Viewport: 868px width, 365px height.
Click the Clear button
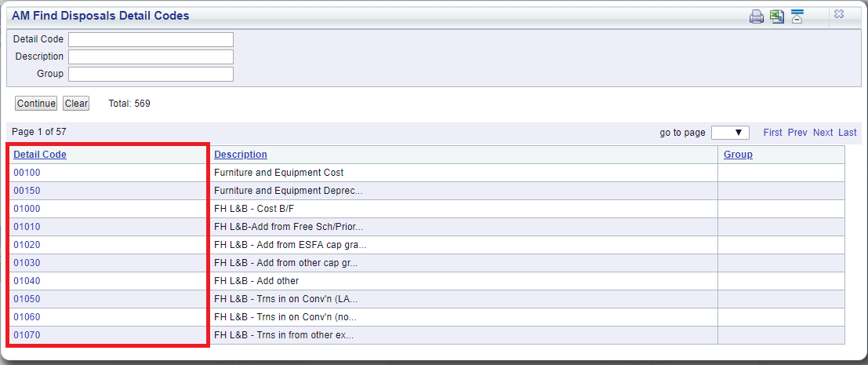76,103
